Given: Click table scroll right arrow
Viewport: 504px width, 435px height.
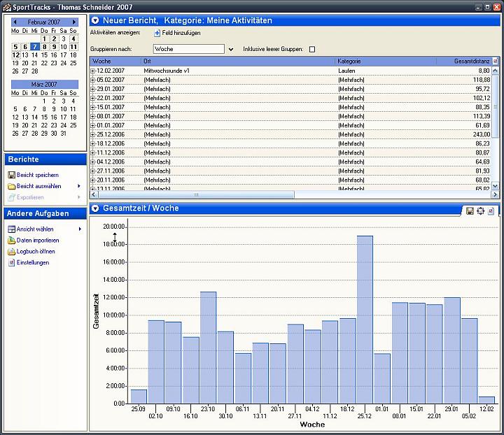Looking at the screenshot, I should [x=495, y=194].
